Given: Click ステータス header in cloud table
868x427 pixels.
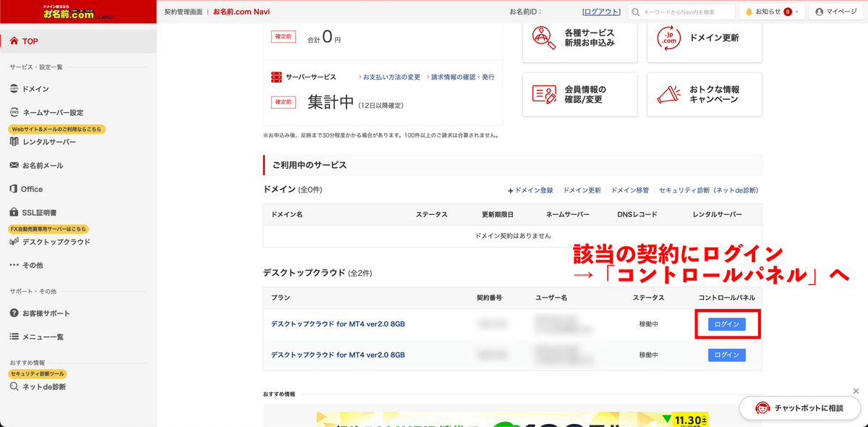Looking at the screenshot, I should 649,298.
